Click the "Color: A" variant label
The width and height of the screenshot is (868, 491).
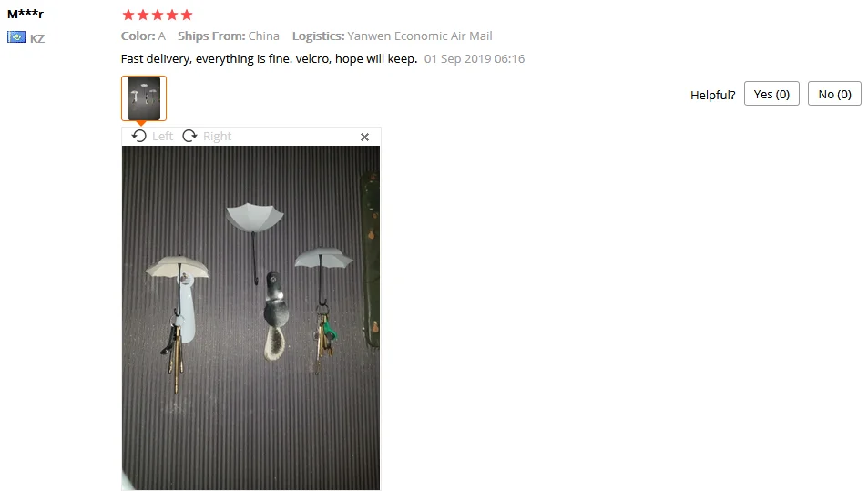[143, 36]
